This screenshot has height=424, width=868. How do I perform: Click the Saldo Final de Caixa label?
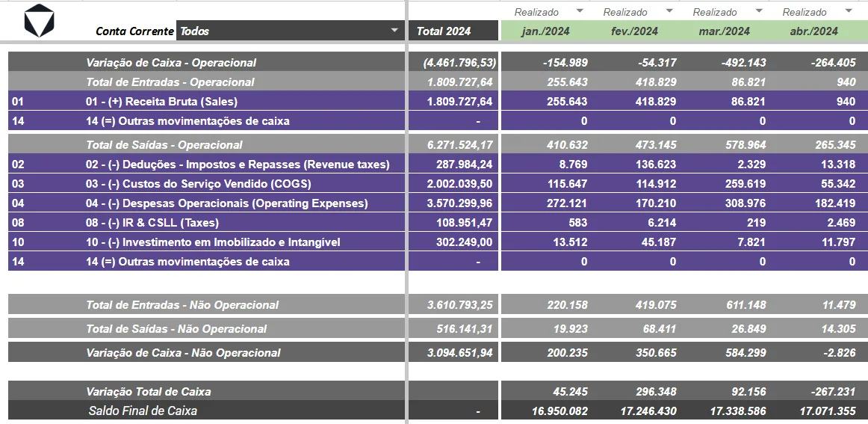(x=143, y=411)
